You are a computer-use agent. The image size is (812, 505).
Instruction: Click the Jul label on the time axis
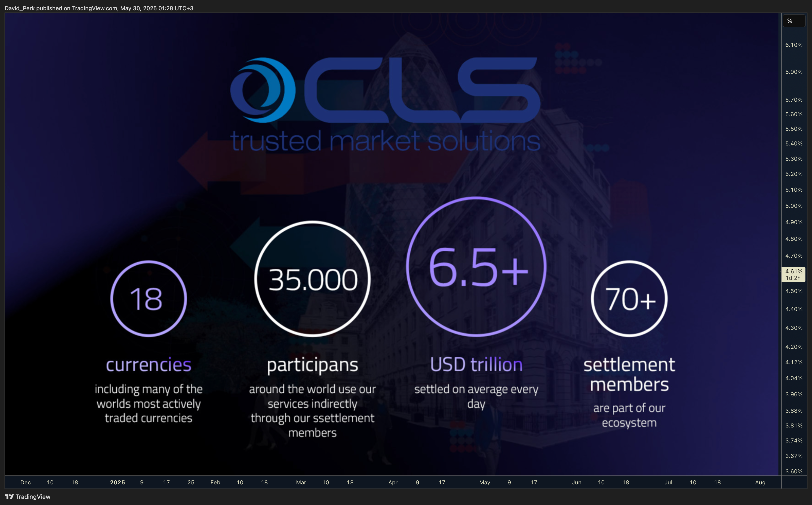668,482
